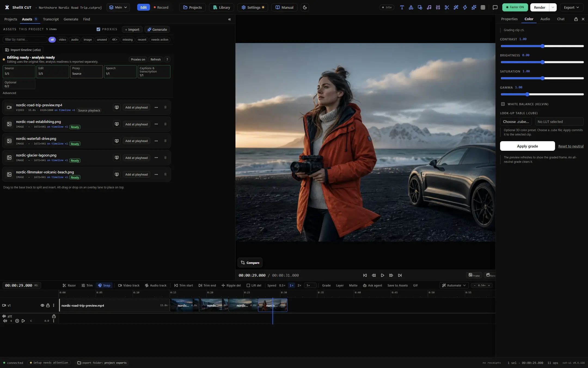Lock the v1 video track
Viewport: 588px width, 368px height.
(x=48, y=305)
